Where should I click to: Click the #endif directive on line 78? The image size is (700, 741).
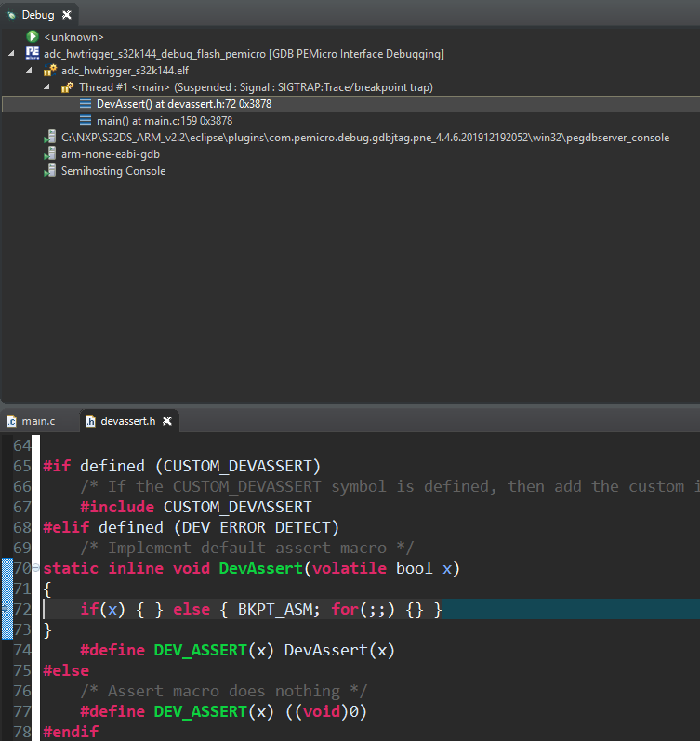point(71,732)
